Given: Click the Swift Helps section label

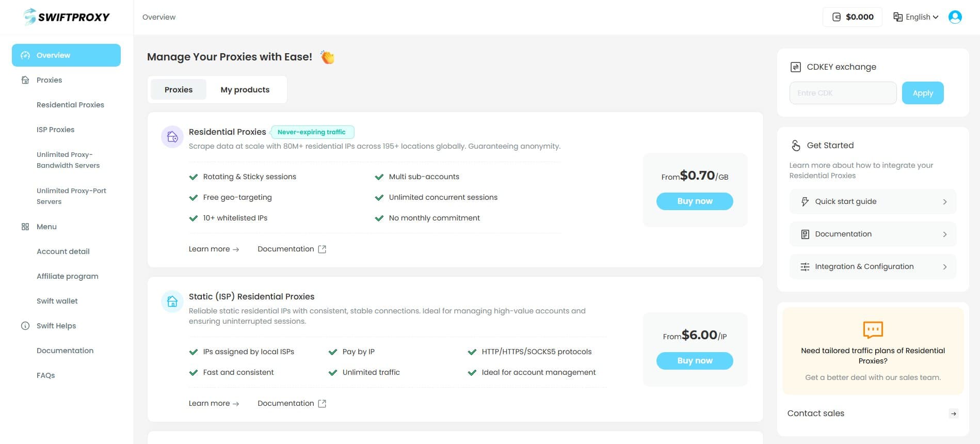Looking at the screenshot, I should 56,326.
